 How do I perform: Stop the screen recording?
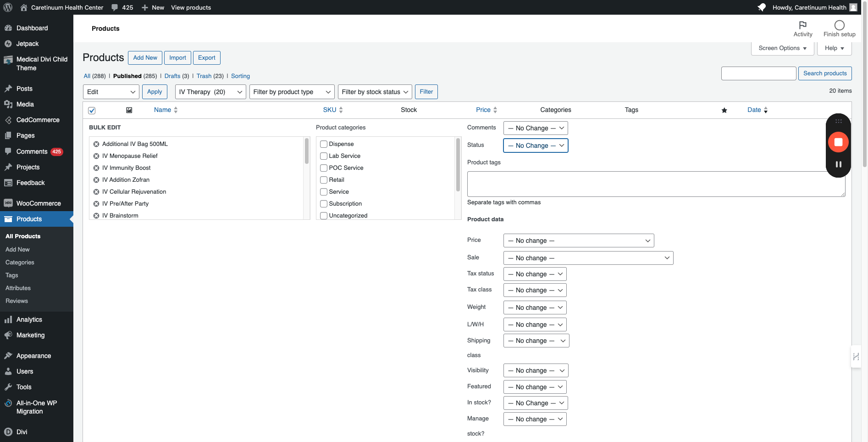(838, 142)
